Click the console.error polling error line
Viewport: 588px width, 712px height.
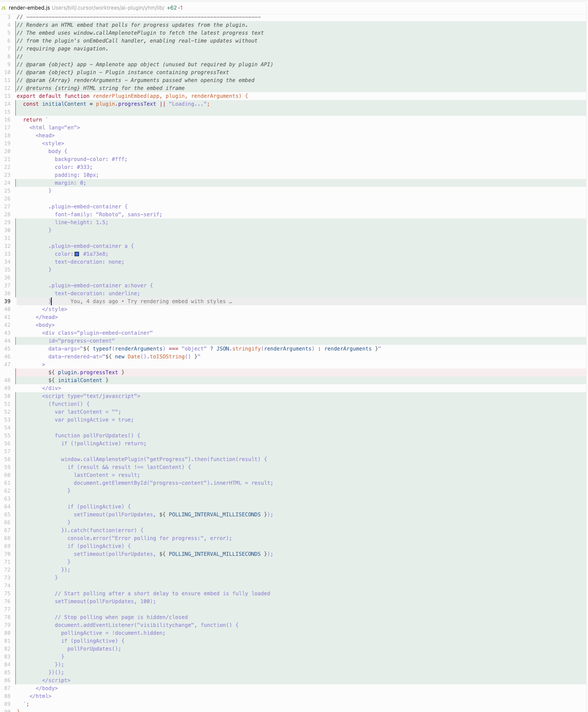point(149,538)
